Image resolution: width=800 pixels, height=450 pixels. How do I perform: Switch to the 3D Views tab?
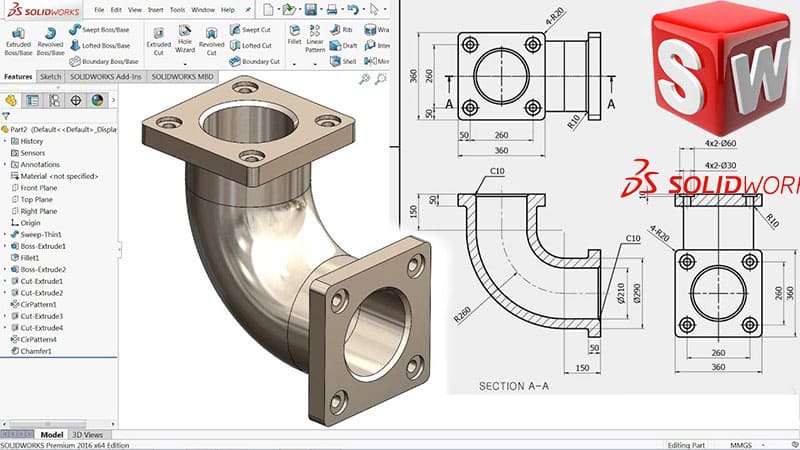(x=88, y=435)
